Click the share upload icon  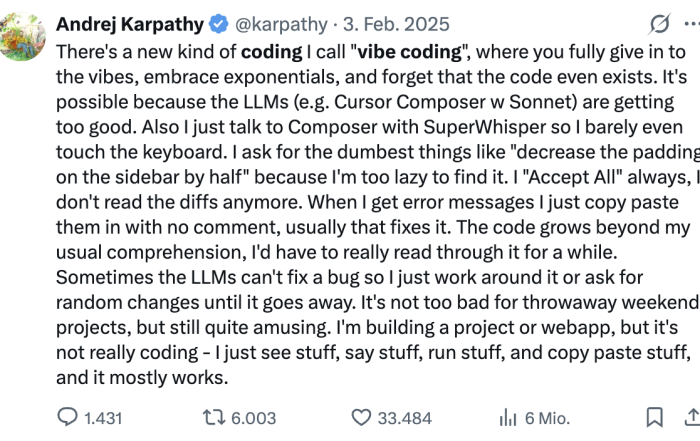(692, 417)
